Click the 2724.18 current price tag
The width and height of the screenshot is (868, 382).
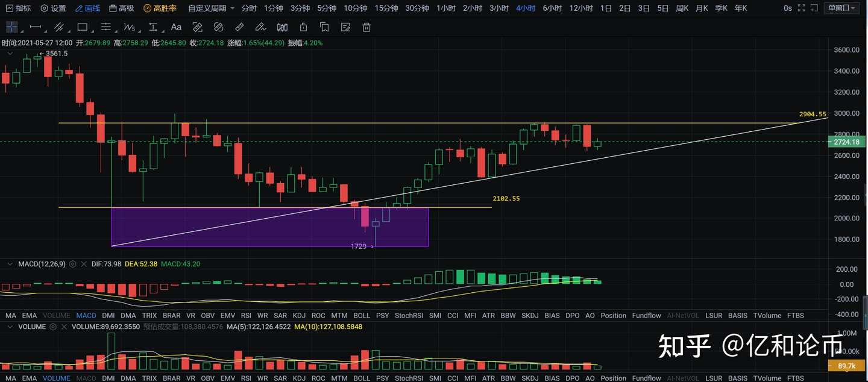click(x=846, y=142)
